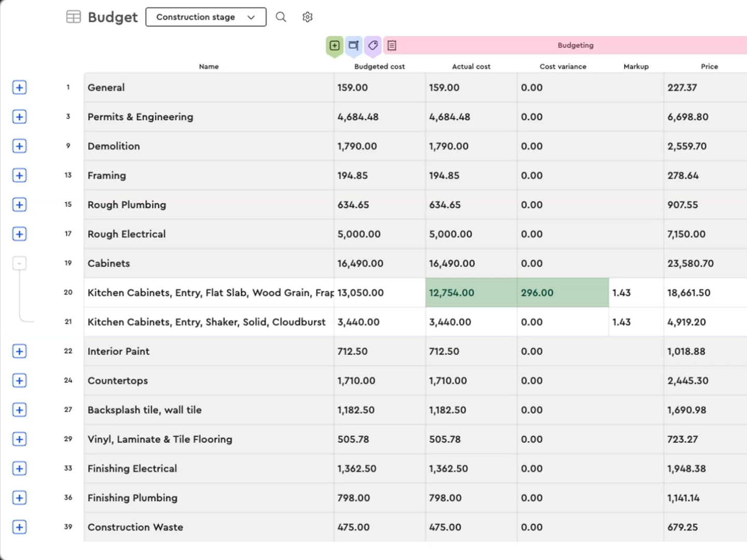Click the 1.43 markup for Shaker cabinets
The width and height of the screenshot is (747, 560).
pyautogui.click(x=636, y=322)
